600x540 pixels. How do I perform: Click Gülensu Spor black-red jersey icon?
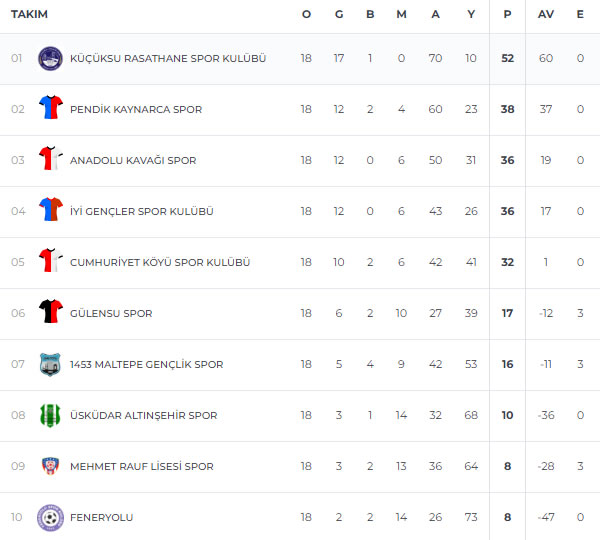pos(51,311)
